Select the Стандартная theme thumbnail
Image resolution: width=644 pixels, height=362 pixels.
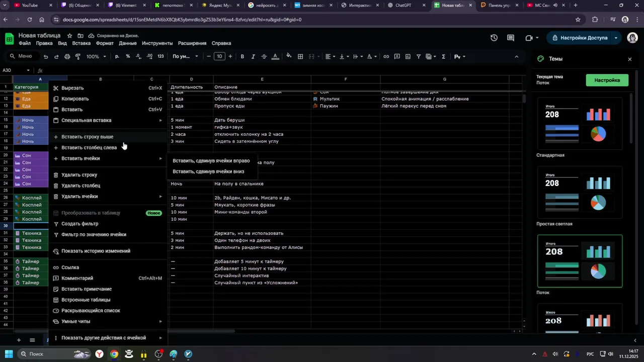tap(580, 124)
